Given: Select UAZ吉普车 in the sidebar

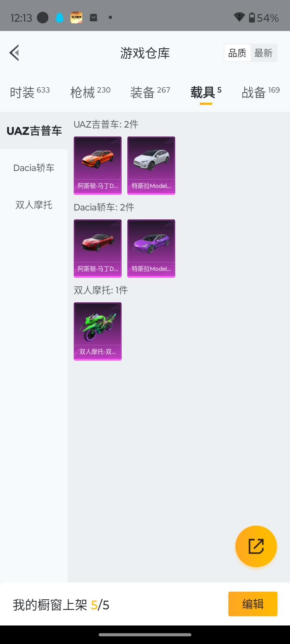Looking at the screenshot, I should coord(34,131).
